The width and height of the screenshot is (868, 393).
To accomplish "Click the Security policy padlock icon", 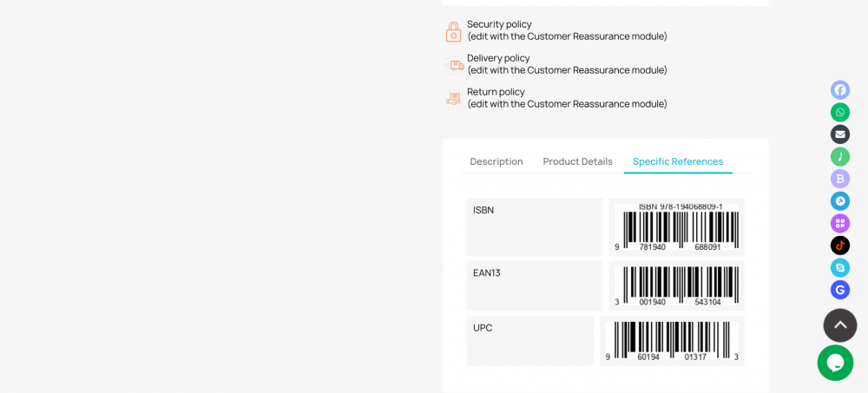I will point(453,32).
